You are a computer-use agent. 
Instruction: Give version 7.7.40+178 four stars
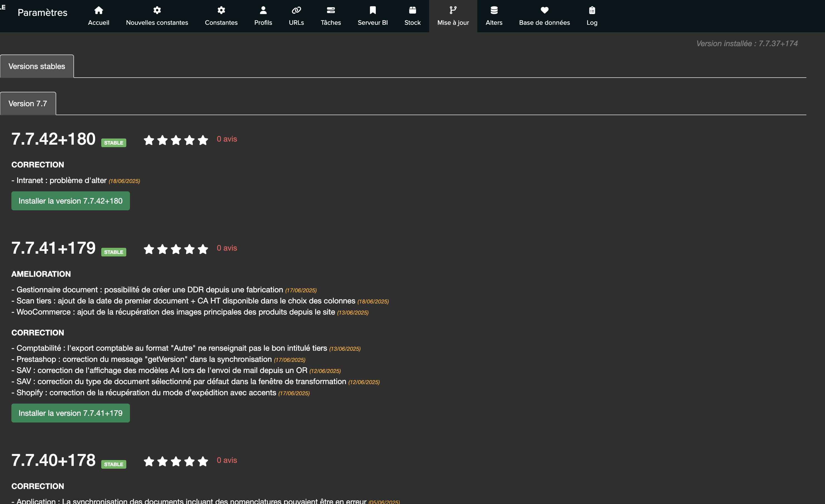189,461
